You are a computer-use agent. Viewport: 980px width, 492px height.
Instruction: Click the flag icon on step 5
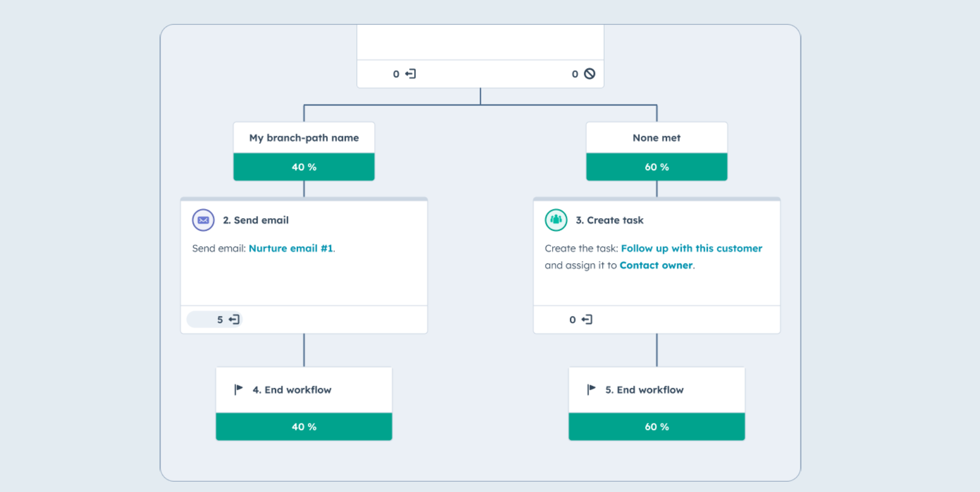tap(591, 389)
